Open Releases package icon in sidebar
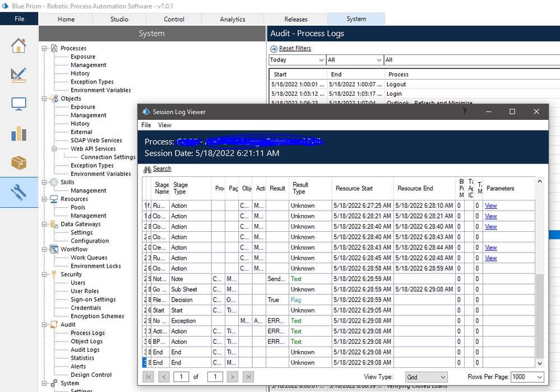The width and height of the screenshot is (560, 392). (x=18, y=162)
